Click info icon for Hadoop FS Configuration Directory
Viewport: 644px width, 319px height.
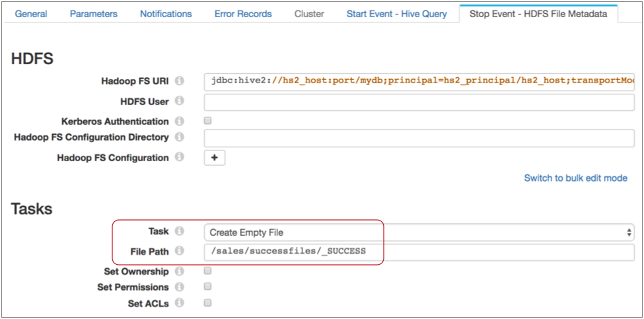coord(180,137)
